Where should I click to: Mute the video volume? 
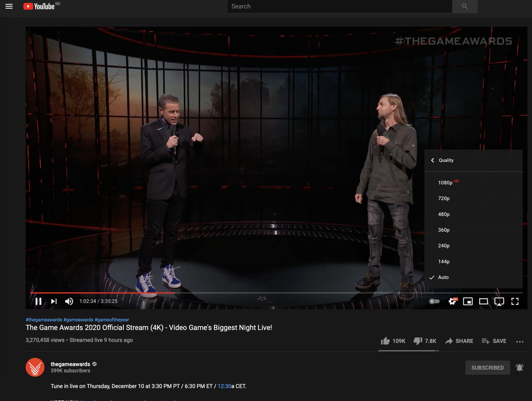pos(69,301)
